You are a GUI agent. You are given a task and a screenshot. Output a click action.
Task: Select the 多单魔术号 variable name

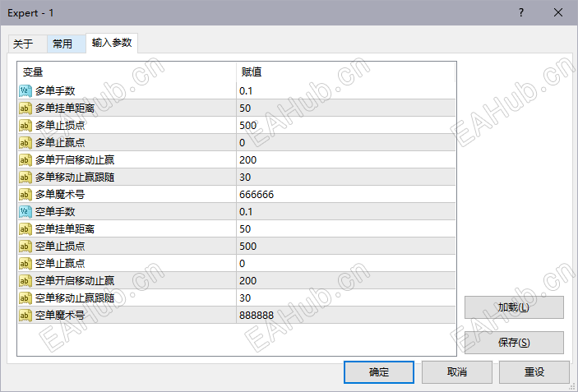pyautogui.click(x=60, y=195)
